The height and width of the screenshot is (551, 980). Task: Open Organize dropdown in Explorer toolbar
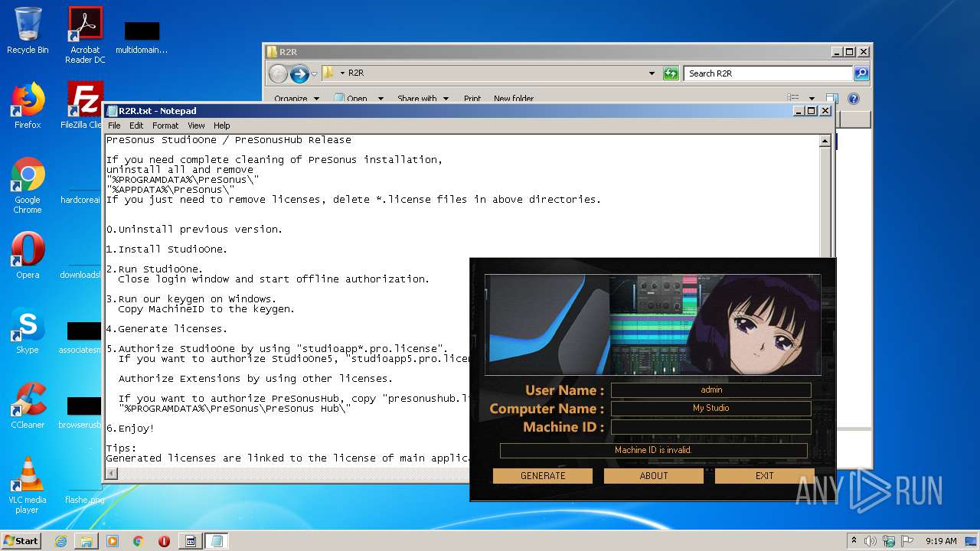coord(296,99)
